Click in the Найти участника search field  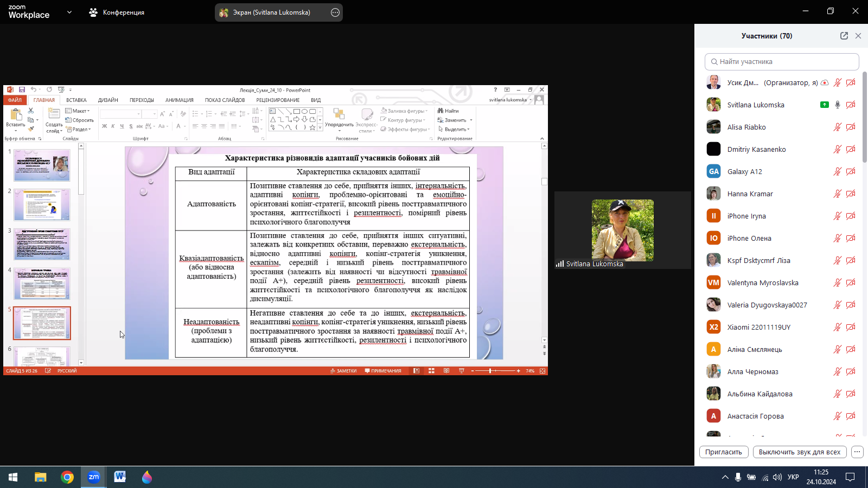coord(782,61)
